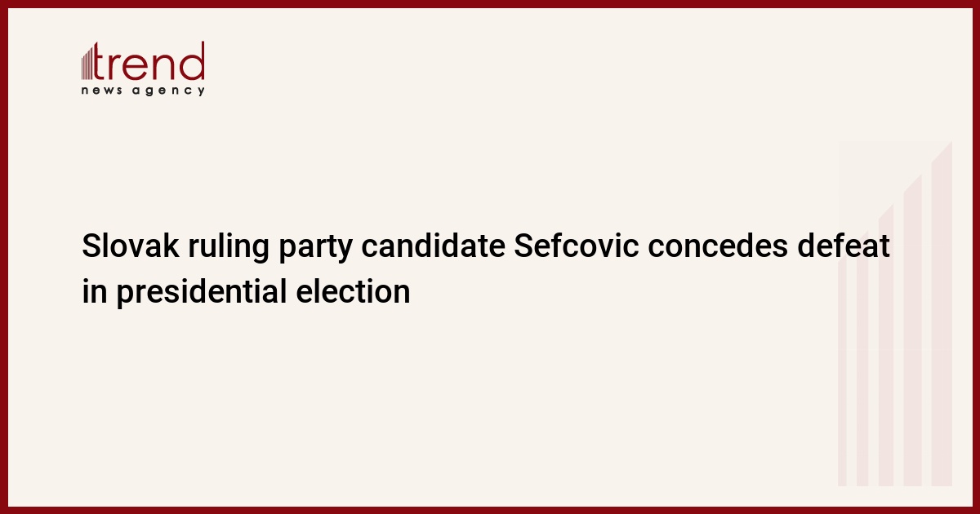This screenshot has width=980, height=514.
Task: Click the word "candidate" in the headline
Action: tap(424, 246)
